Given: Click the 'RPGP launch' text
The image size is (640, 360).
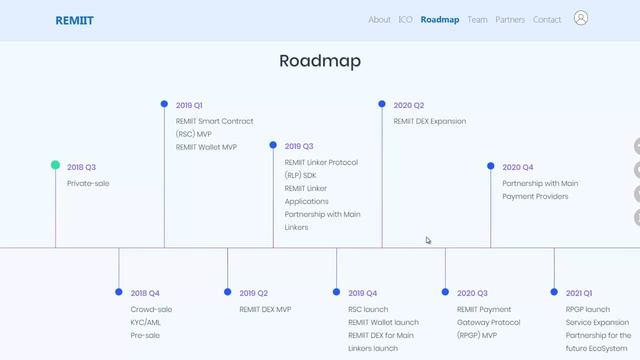Looking at the screenshot, I should [588, 309].
